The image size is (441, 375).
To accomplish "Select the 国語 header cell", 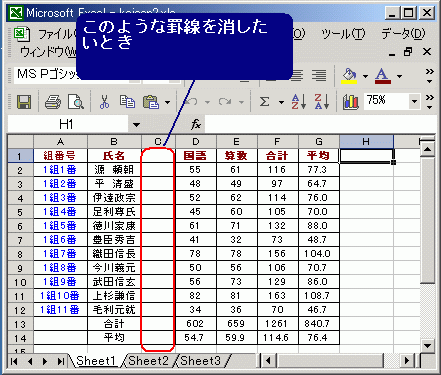I will click(196, 156).
